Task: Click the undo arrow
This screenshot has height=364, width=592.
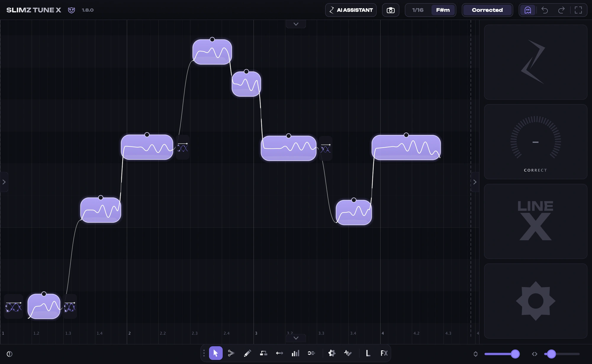Action: tap(545, 10)
